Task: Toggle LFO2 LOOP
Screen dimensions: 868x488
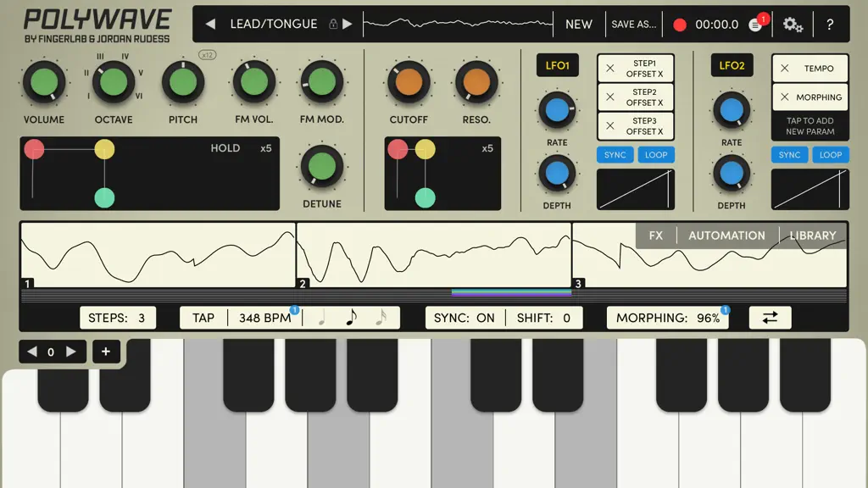Action: point(831,155)
